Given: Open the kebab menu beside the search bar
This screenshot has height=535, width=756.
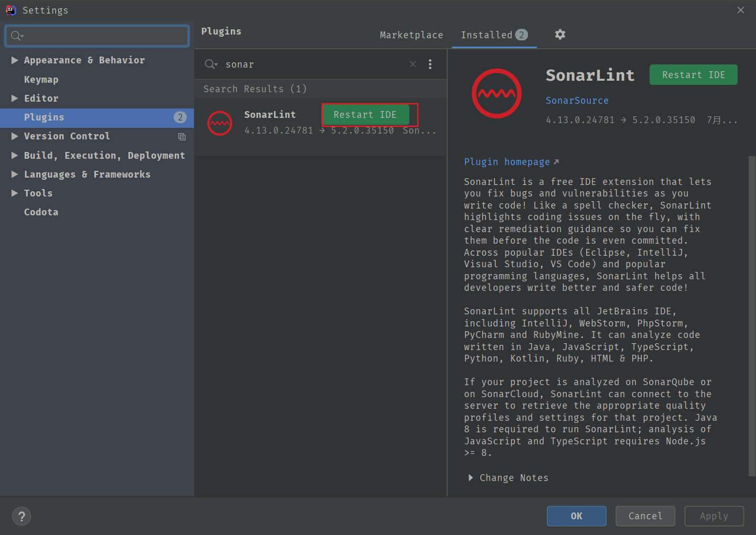Looking at the screenshot, I should tap(430, 64).
